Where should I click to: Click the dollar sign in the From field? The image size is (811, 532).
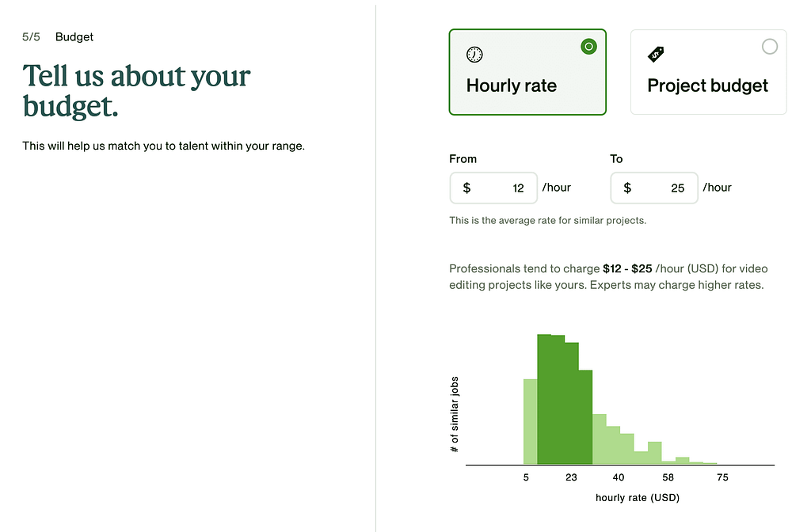pos(467,188)
